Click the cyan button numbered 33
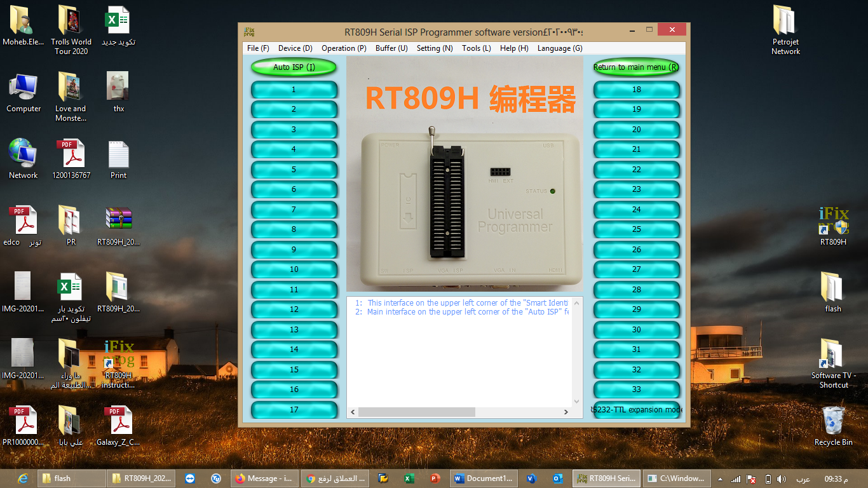868x488 pixels. pyautogui.click(x=636, y=390)
